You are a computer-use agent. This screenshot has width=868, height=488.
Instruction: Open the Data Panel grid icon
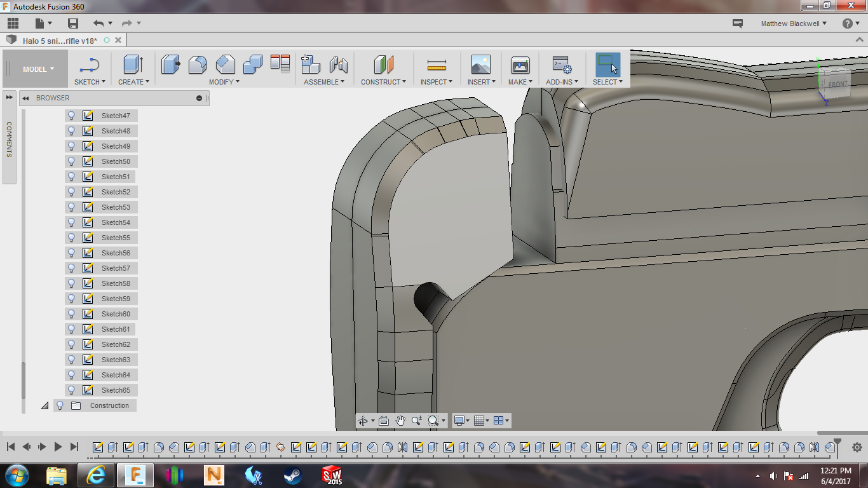click(x=13, y=24)
